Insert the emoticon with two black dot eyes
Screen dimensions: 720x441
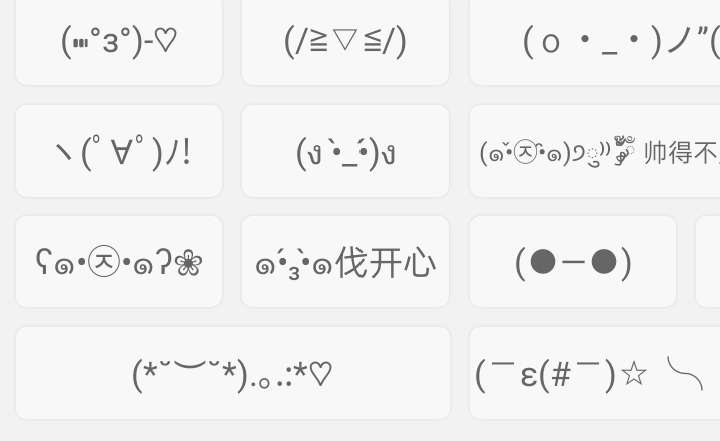click(x=572, y=262)
